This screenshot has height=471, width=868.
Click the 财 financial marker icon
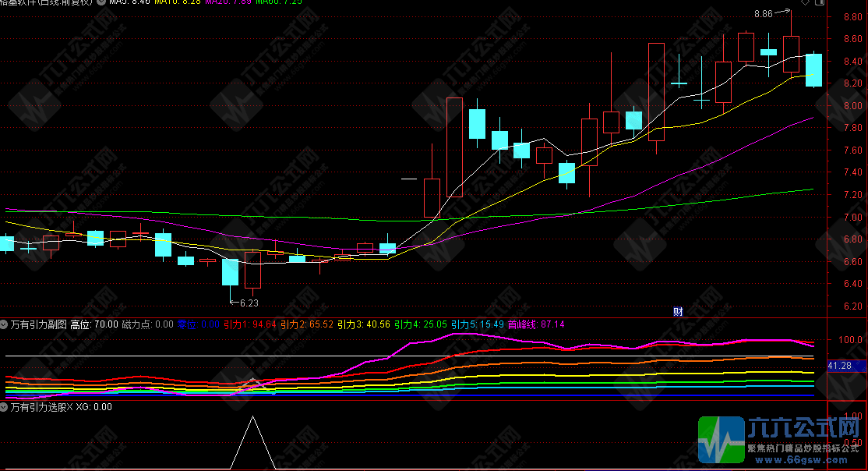coord(678,311)
